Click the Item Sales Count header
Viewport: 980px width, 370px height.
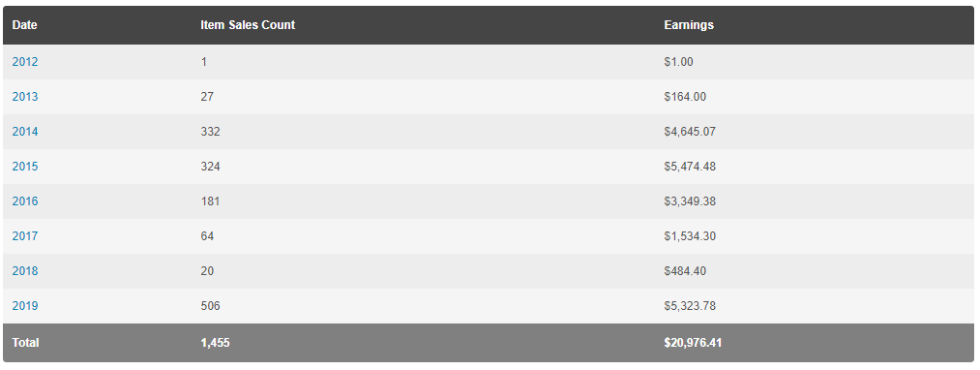(248, 25)
